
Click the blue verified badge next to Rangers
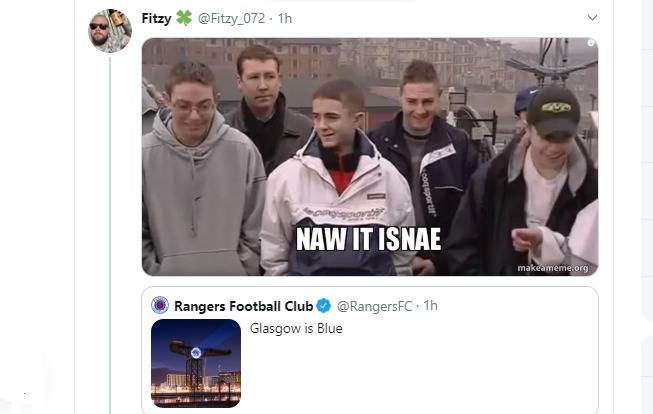[324, 305]
